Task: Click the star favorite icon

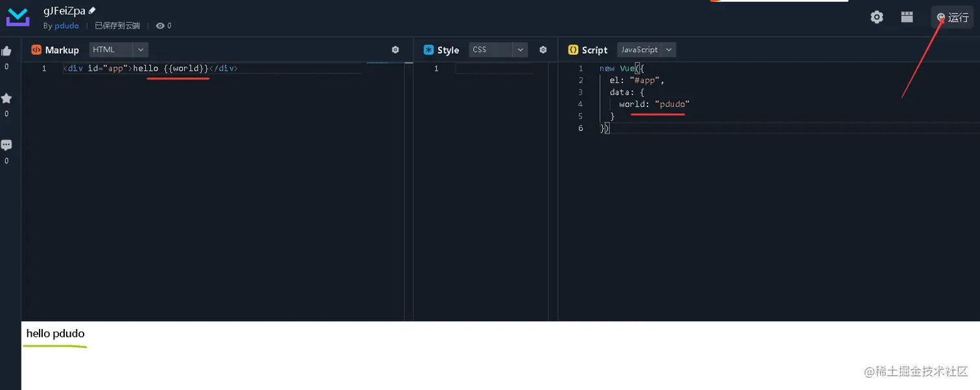Action: tap(6, 98)
